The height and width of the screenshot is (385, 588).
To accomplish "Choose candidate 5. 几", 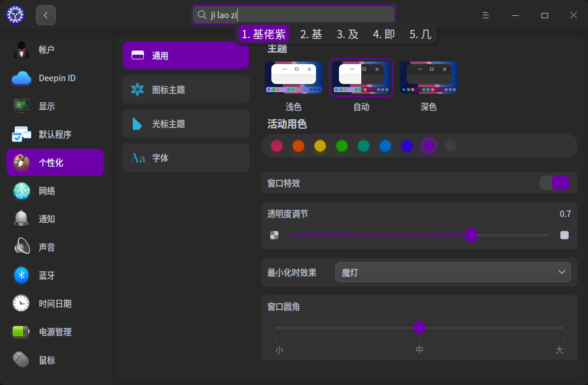I will tap(421, 34).
